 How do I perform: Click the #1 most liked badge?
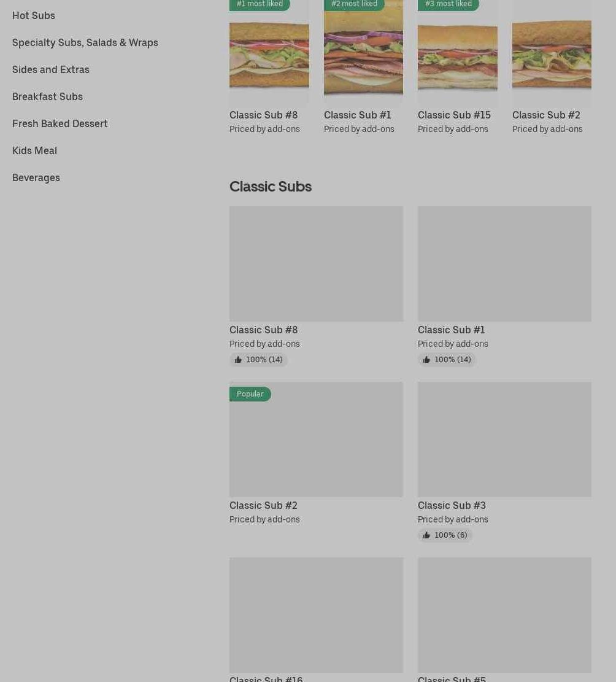[x=260, y=4]
